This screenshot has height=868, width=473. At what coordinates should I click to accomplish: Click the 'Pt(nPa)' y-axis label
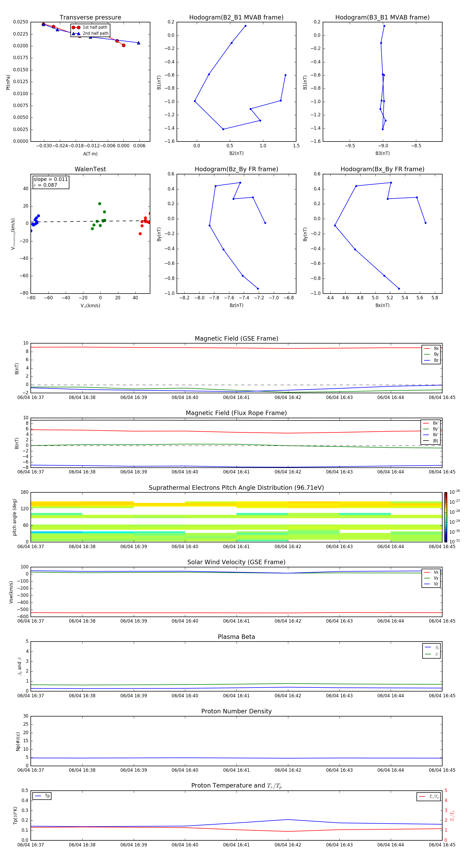point(8,82)
